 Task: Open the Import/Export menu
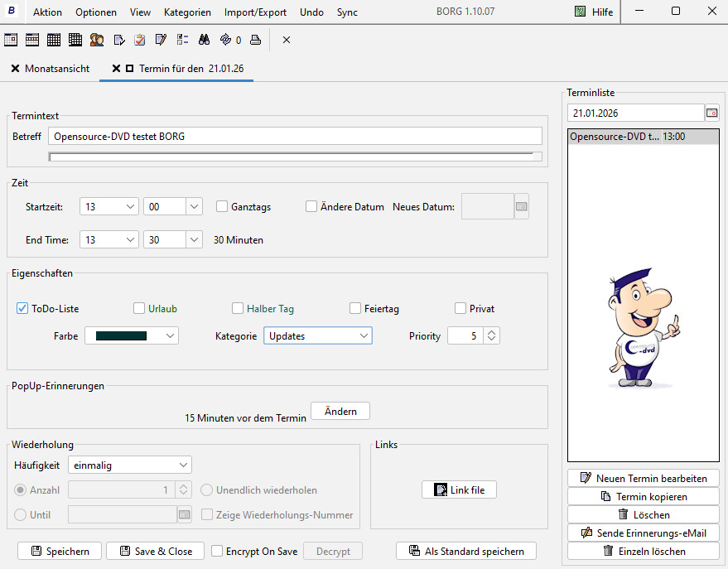point(255,12)
